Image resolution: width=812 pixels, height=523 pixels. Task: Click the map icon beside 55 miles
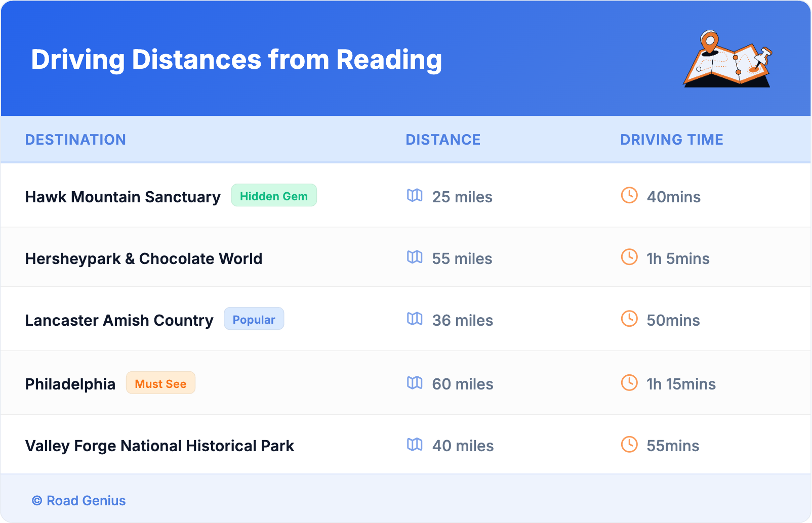pyautogui.click(x=415, y=257)
